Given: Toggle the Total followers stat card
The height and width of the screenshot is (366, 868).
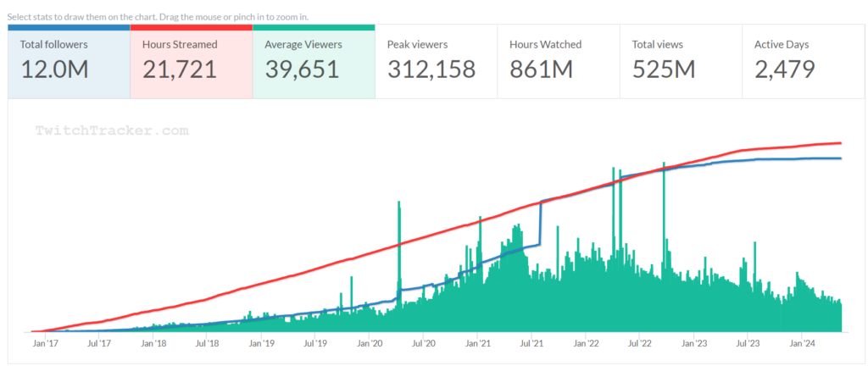Looking at the screenshot, I should (x=69, y=59).
